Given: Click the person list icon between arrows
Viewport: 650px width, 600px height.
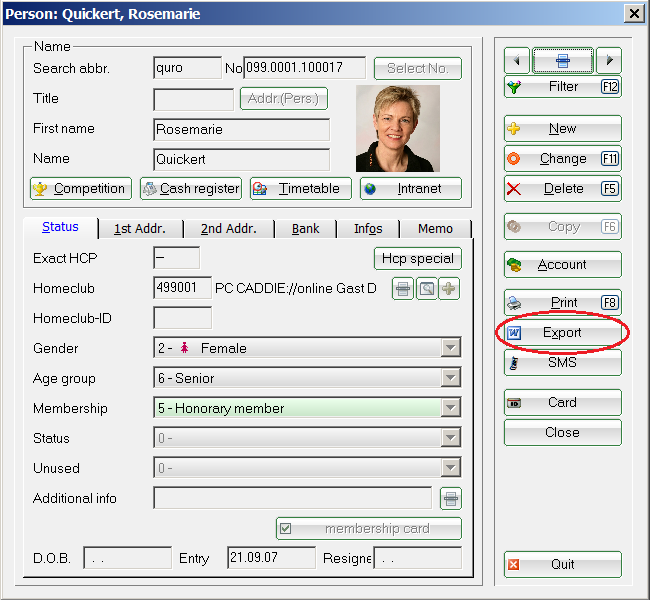Looking at the screenshot, I should pyautogui.click(x=563, y=60).
